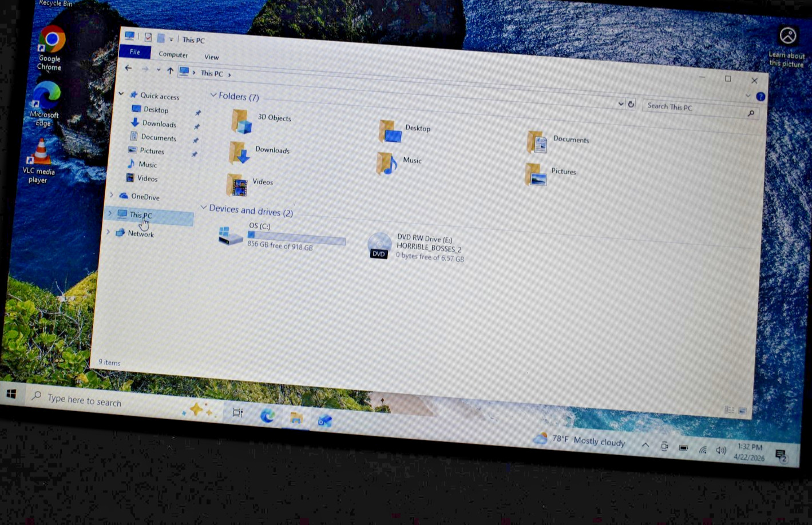The image size is (812, 525).
Task: Open the Documents folder in Folders section
Action: 537,142
